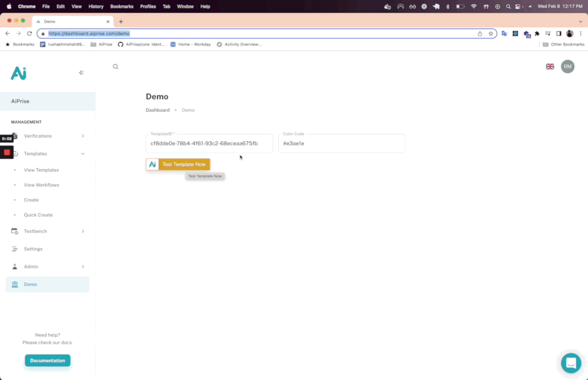Open the Bluetooth menu bar icon

pos(448,6)
